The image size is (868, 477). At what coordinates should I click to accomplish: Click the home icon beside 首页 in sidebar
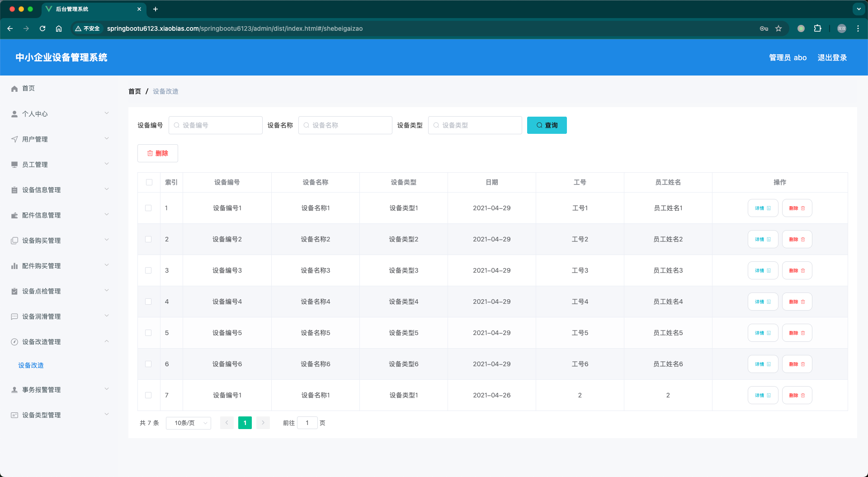tap(14, 89)
